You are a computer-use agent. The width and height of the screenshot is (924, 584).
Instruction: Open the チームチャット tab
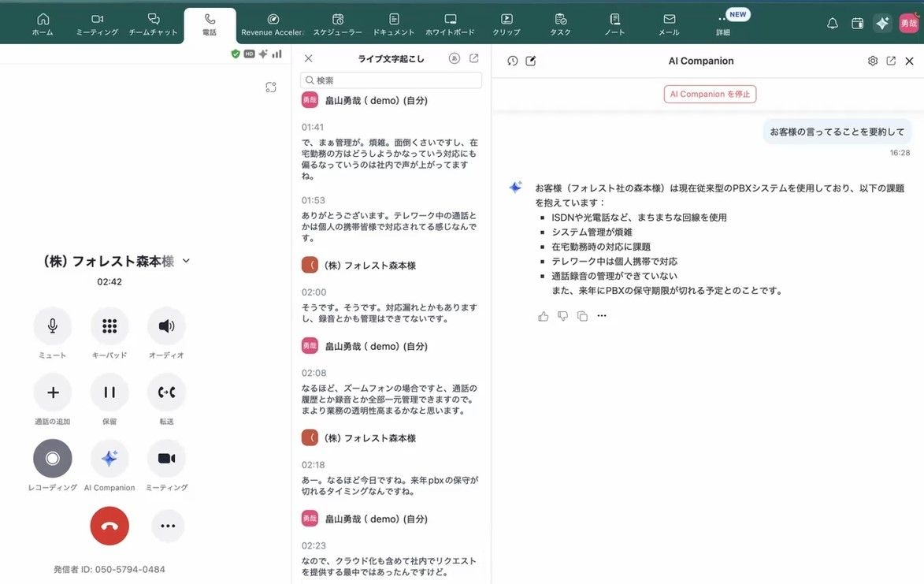click(x=154, y=24)
